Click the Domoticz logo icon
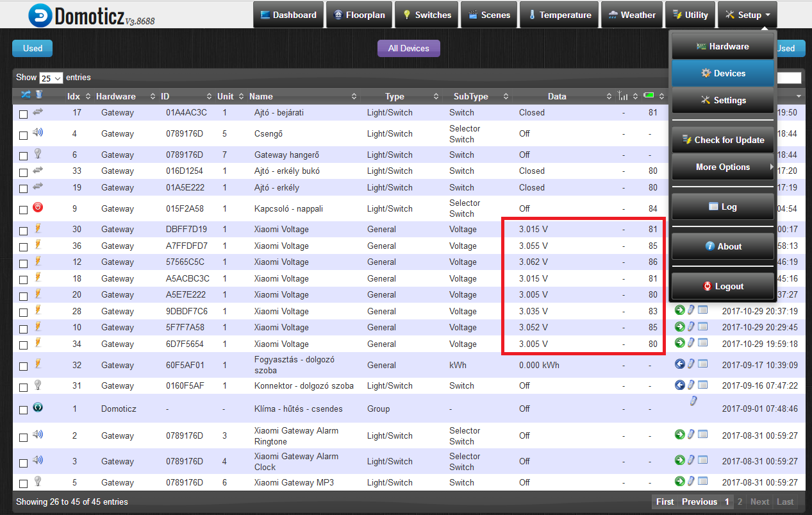The height and width of the screenshot is (515, 812). coord(40,15)
